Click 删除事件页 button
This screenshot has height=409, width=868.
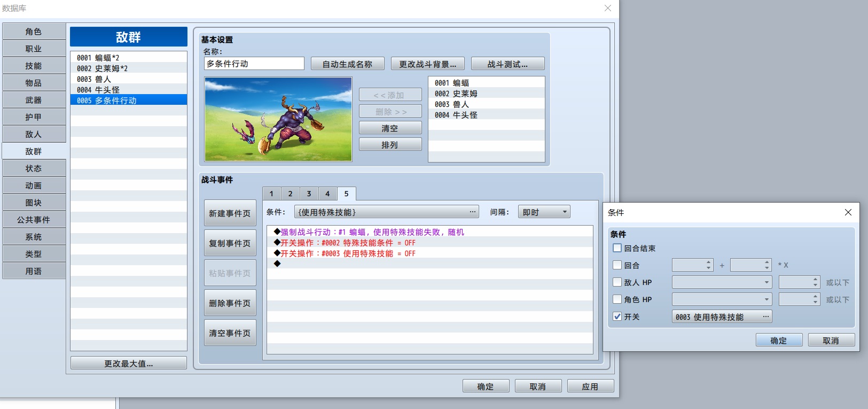click(230, 303)
